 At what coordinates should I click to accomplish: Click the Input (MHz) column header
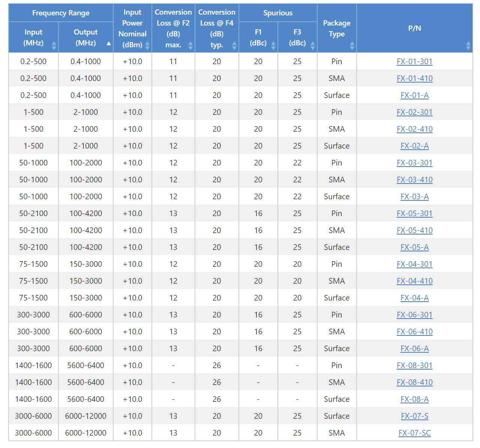33,37
